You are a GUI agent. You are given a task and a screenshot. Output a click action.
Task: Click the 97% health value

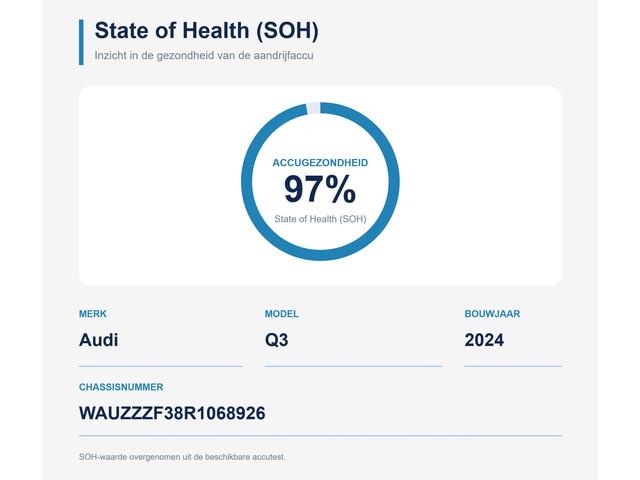tap(320, 189)
